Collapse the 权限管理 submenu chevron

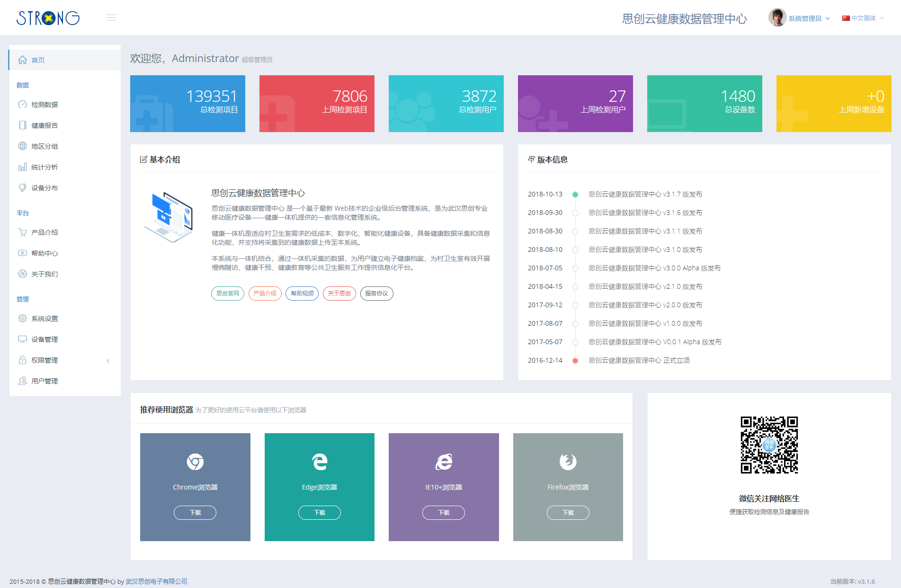[x=108, y=361]
